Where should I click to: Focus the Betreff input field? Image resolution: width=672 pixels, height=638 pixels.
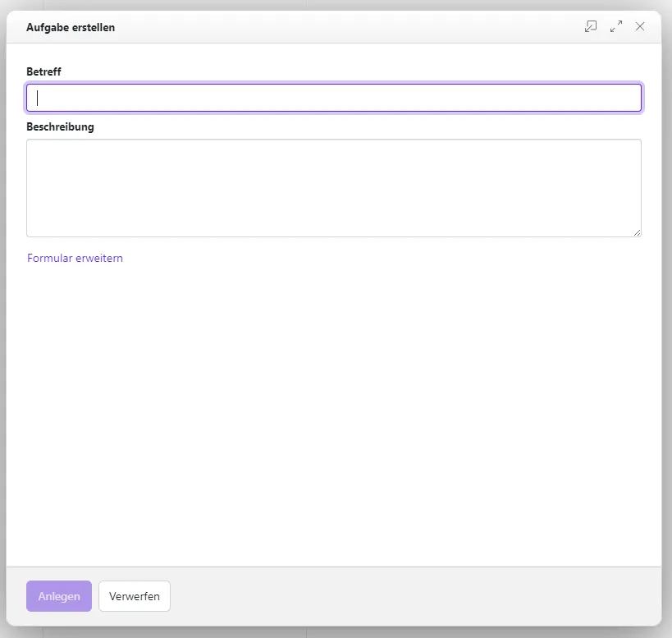(x=334, y=98)
